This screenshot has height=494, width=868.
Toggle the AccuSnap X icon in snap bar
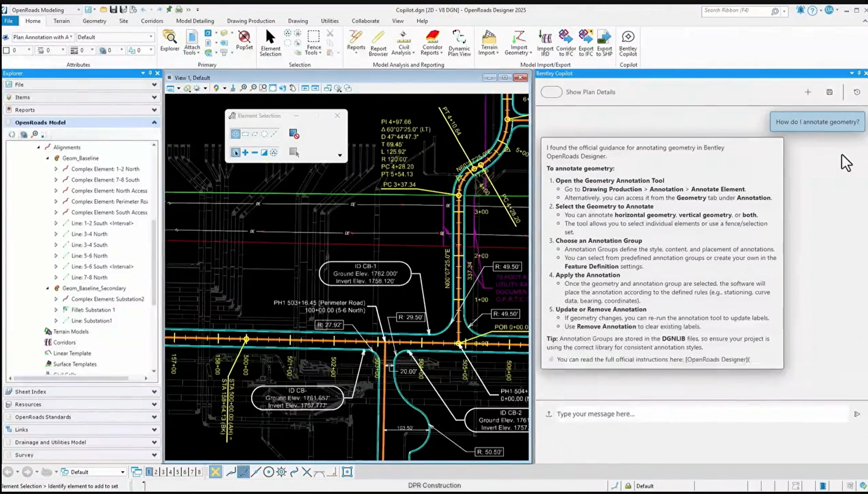pos(215,472)
